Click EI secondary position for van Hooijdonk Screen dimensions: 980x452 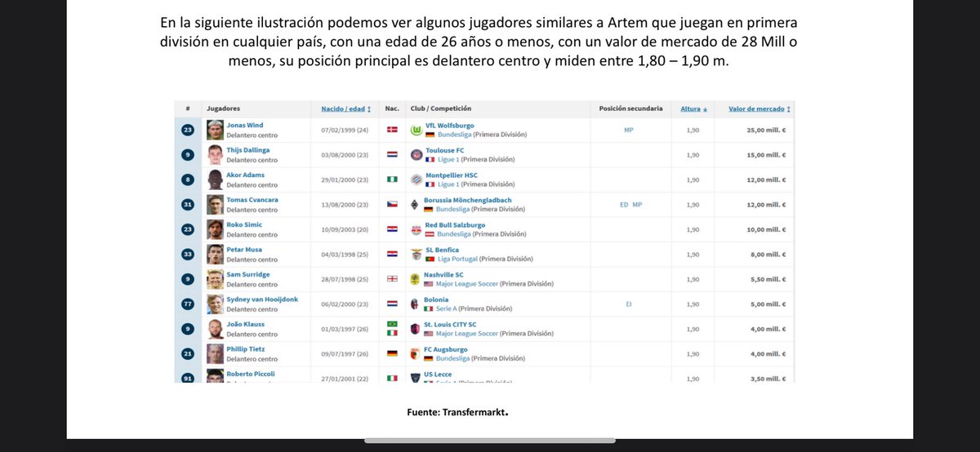click(628, 304)
